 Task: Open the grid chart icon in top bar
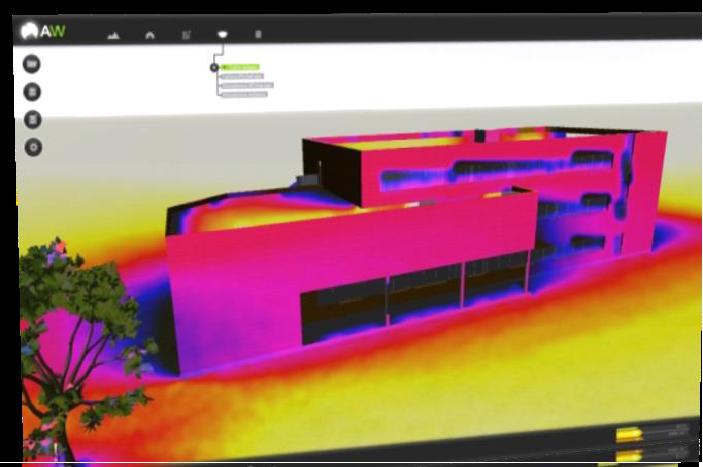(x=186, y=35)
